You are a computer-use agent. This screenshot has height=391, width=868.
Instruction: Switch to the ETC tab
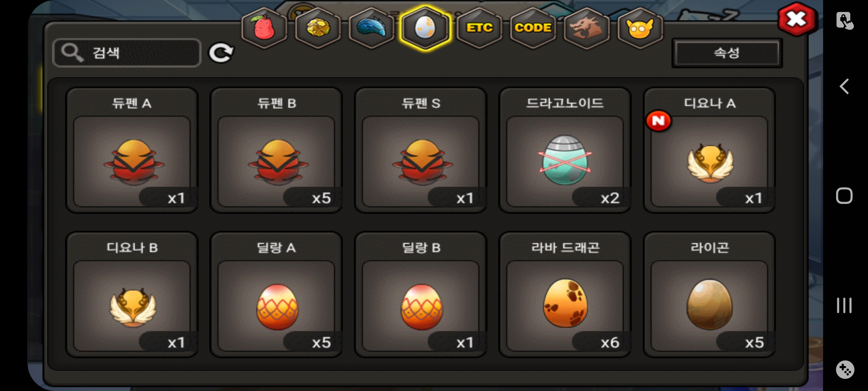pos(479,28)
